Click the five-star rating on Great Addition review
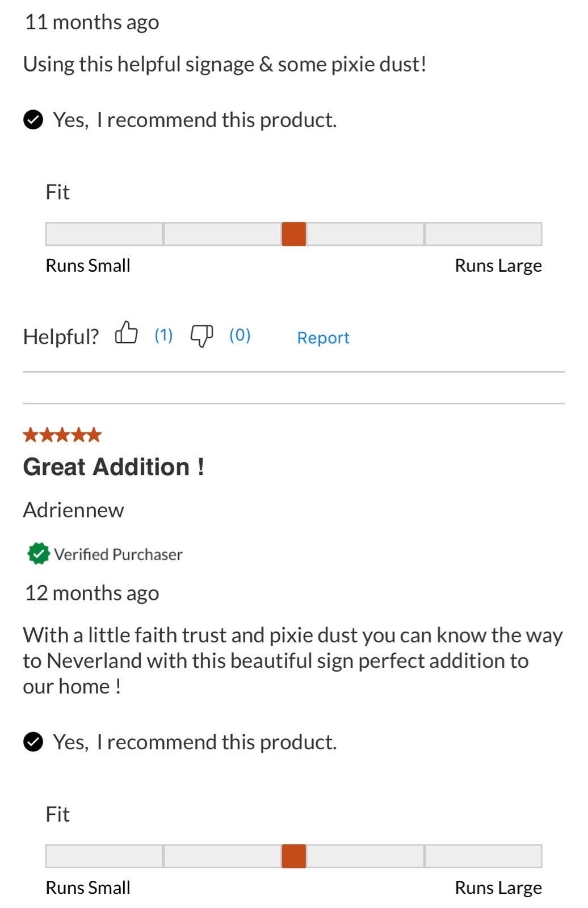The image size is (588, 908). (x=62, y=435)
